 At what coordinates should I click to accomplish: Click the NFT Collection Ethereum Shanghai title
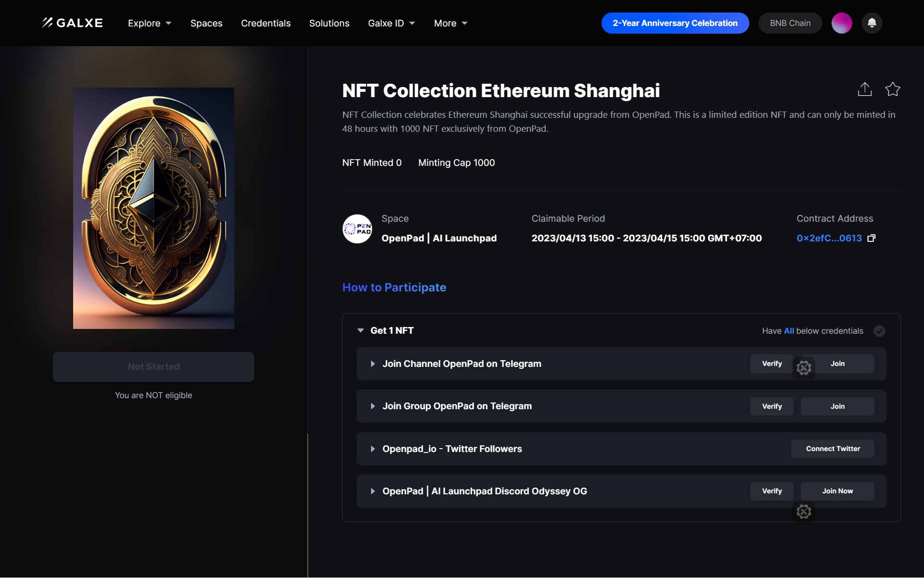coord(501,90)
